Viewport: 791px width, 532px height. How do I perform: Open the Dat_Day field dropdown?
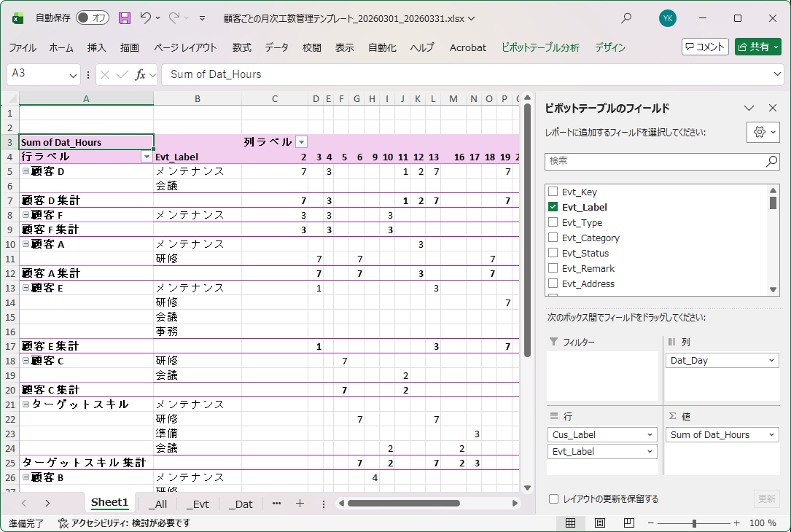coord(771,361)
